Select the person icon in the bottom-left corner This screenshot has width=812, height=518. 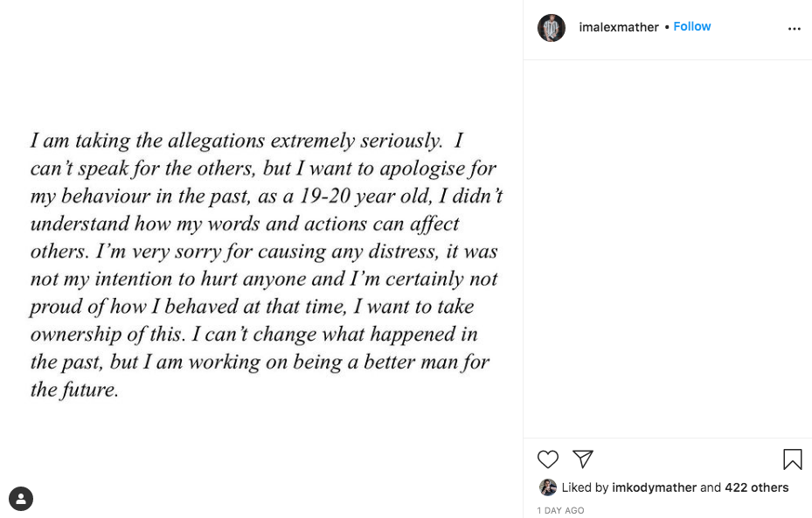tap(21, 498)
